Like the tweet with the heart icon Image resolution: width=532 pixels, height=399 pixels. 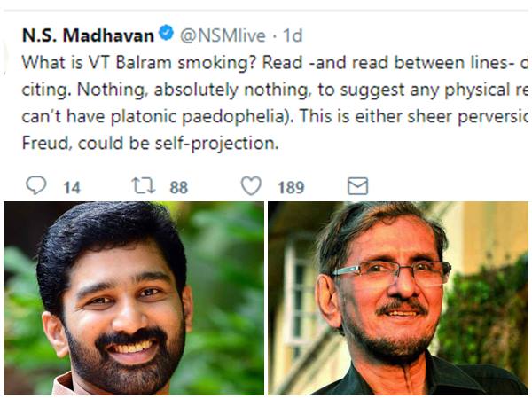pyautogui.click(x=252, y=185)
